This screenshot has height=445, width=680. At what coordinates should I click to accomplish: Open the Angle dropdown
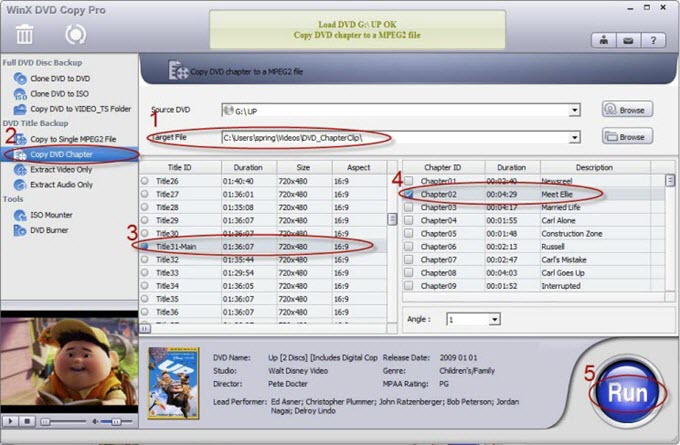pyautogui.click(x=494, y=320)
